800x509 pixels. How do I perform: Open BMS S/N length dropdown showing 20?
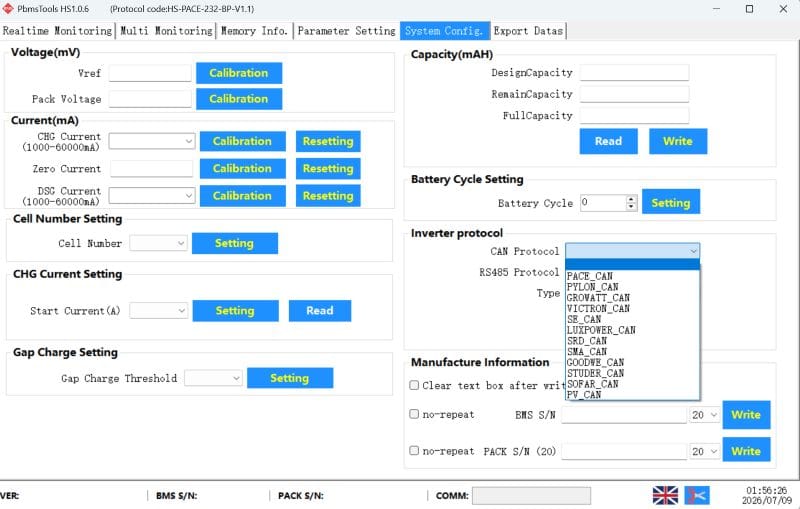tap(705, 415)
